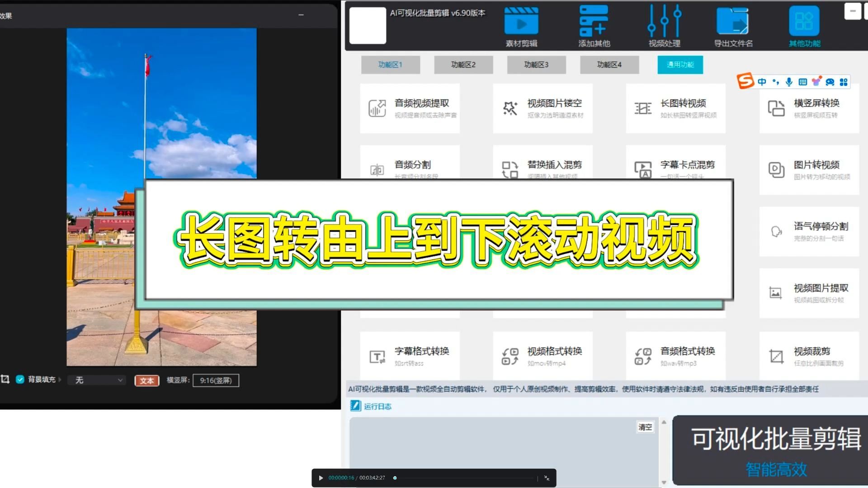The height and width of the screenshot is (488, 868).
Task: Switch to the 功能区1 tab
Action: coord(390,65)
